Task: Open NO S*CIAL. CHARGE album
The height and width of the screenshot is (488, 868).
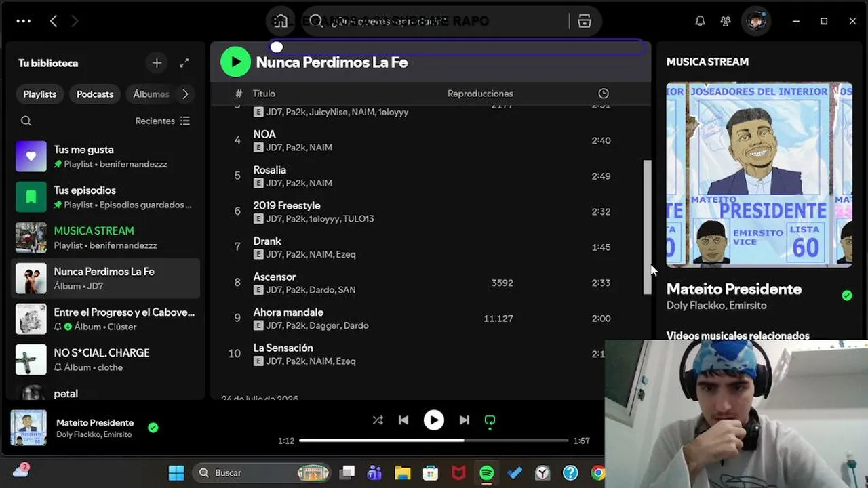Action: (105, 360)
